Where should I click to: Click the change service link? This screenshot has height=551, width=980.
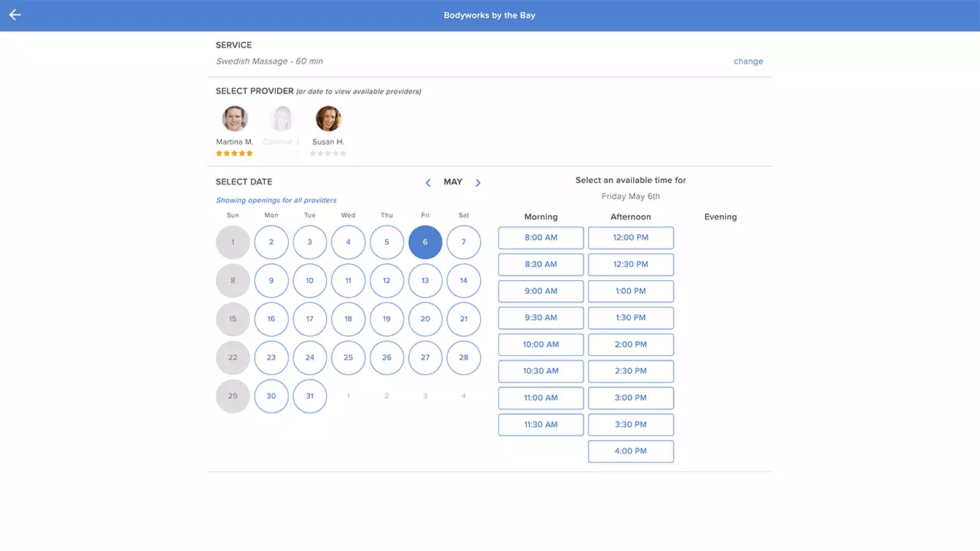click(x=748, y=61)
